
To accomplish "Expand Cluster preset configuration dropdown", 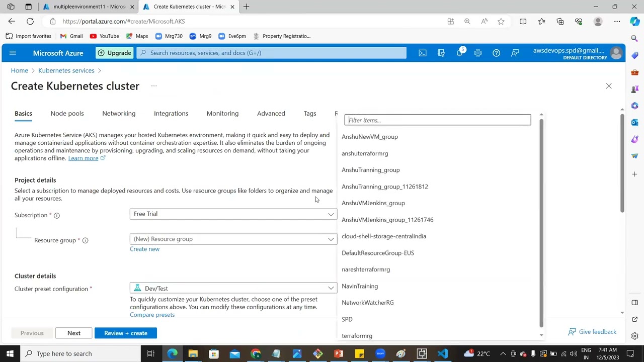I will (233, 289).
